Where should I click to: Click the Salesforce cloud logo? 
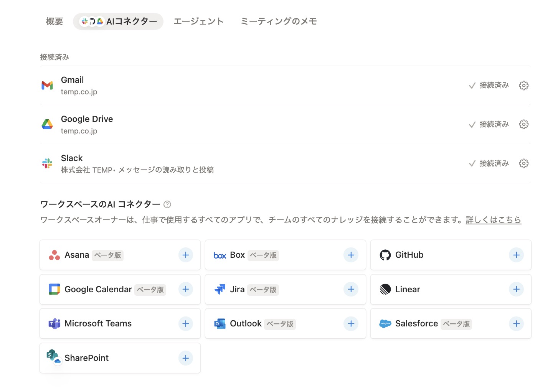385,324
